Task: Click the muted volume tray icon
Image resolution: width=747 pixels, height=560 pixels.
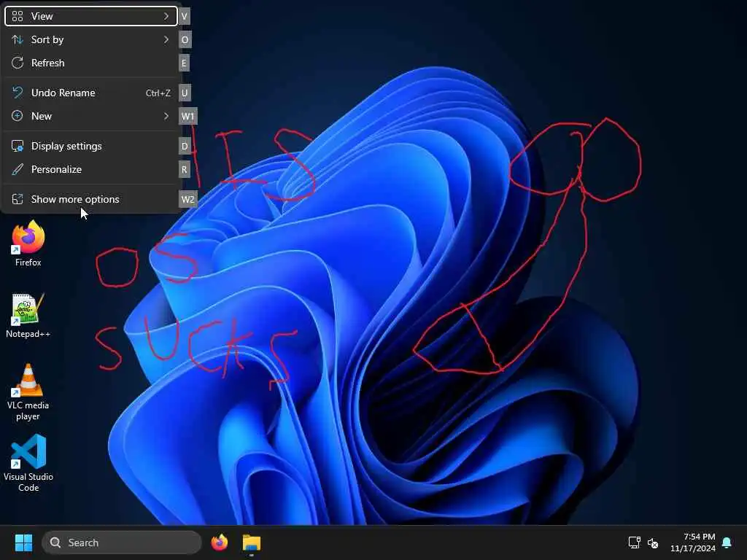Action: coord(653,542)
